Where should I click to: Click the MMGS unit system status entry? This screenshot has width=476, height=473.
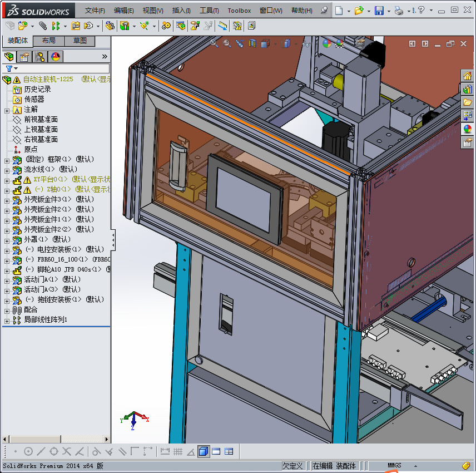coord(394,465)
